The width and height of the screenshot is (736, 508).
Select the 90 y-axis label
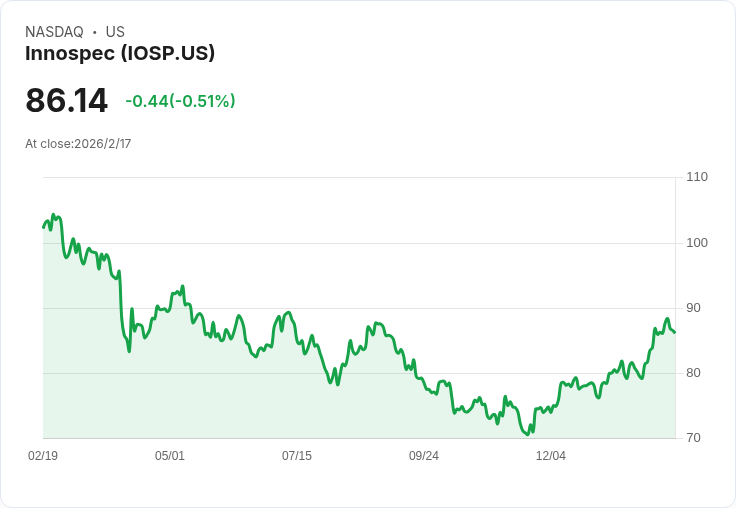[693, 308]
